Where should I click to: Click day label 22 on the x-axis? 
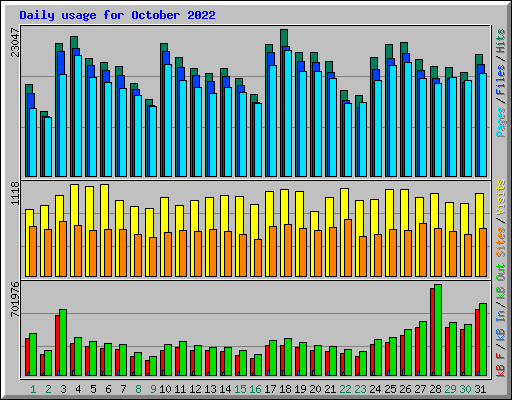(345, 389)
